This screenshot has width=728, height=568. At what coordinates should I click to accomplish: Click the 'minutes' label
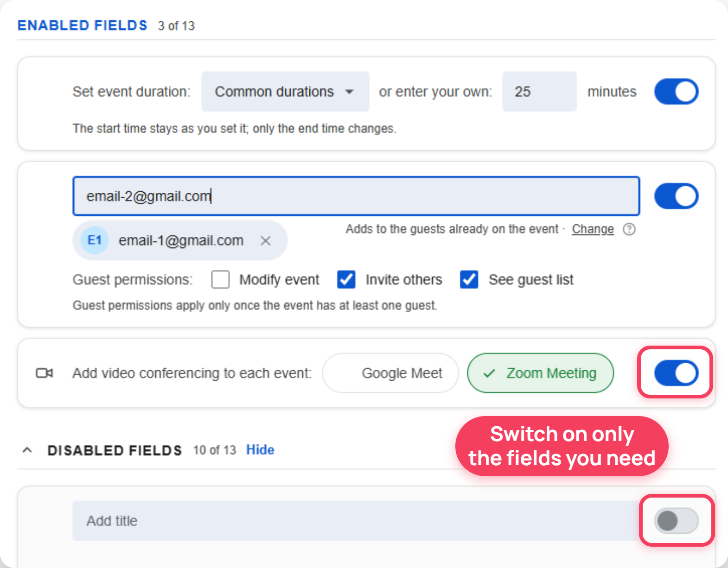point(612,92)
